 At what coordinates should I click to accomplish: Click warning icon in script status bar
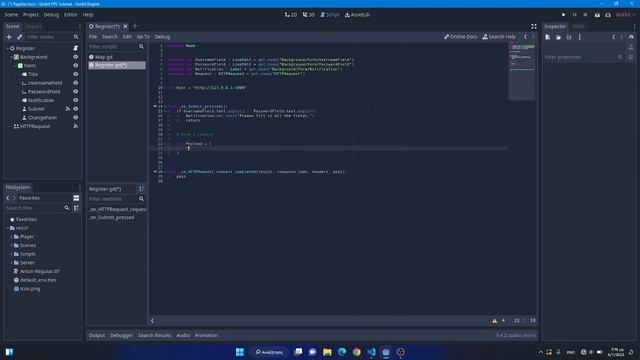(x=494, y=321)
